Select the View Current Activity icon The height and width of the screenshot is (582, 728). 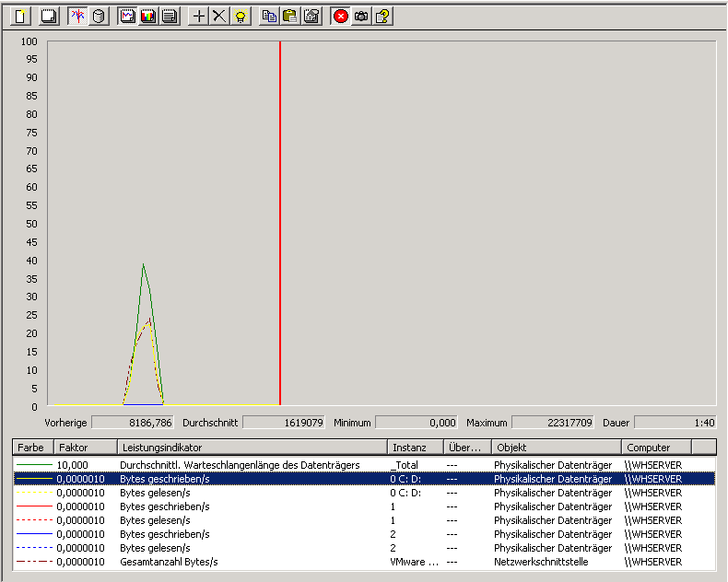pos(77,17)
